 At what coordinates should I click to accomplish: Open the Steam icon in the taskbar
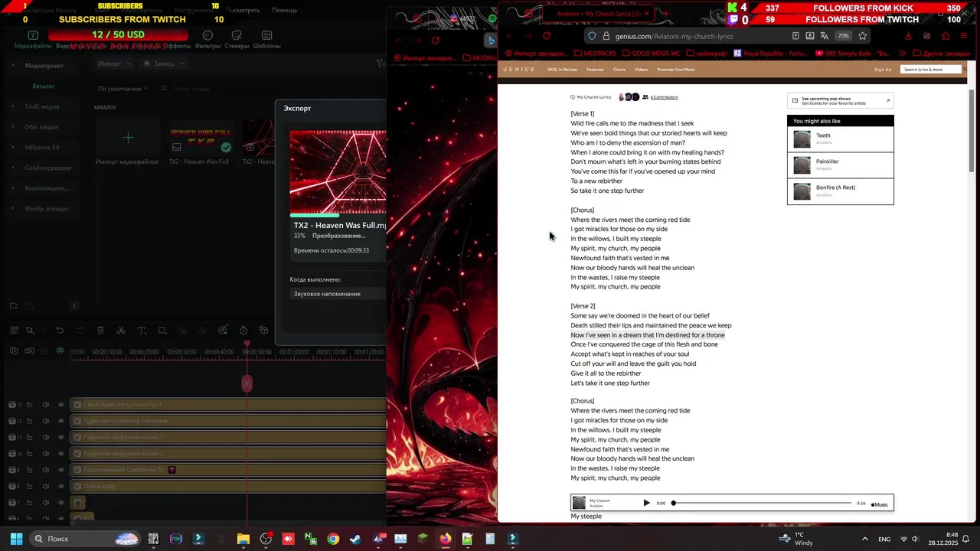tap(355, 539)
